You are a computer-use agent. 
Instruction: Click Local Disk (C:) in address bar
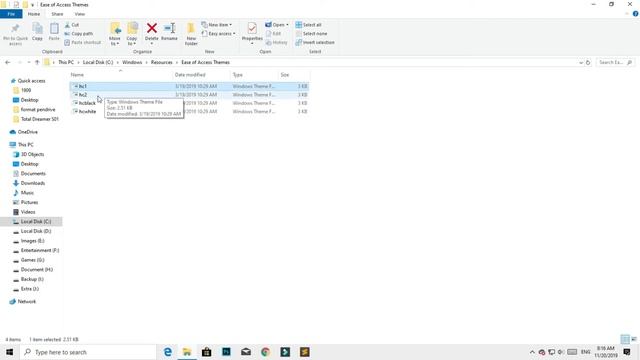click(98, 62)
